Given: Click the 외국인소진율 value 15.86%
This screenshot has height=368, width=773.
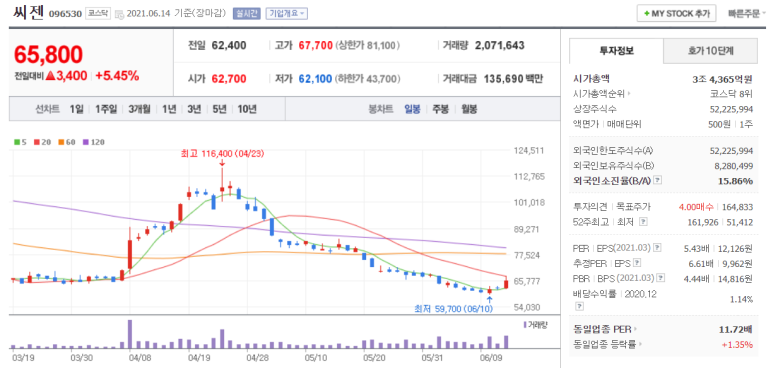Looking at the screenshot, I should pos(735,181).
